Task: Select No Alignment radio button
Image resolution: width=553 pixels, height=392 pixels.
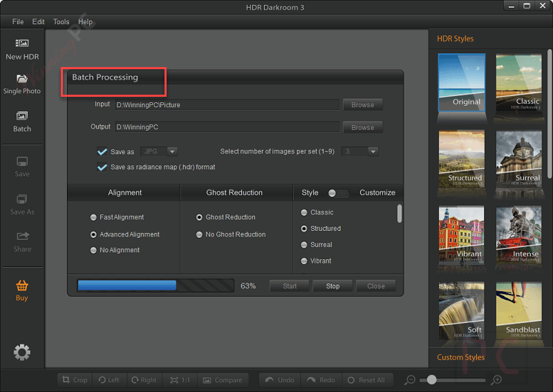Action: click(93, 250)
